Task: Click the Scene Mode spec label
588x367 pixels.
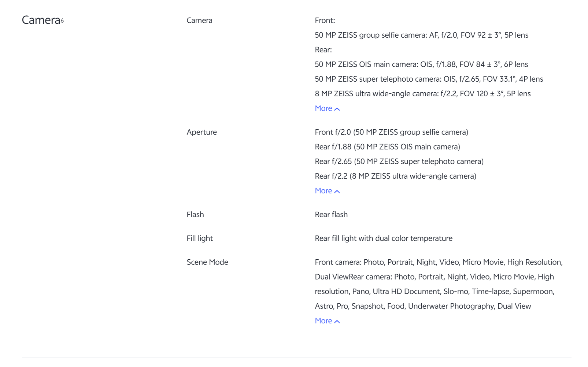Action: [207, 262]
